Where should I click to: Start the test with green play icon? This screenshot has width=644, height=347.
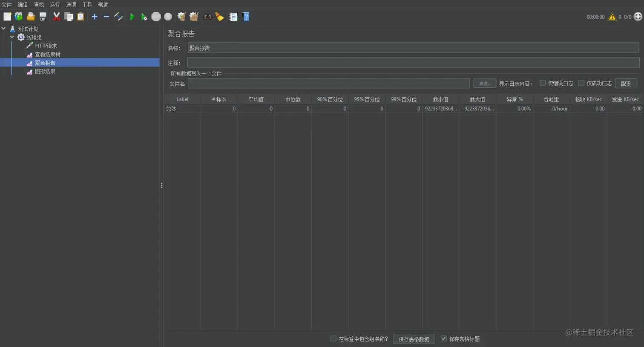132,17
